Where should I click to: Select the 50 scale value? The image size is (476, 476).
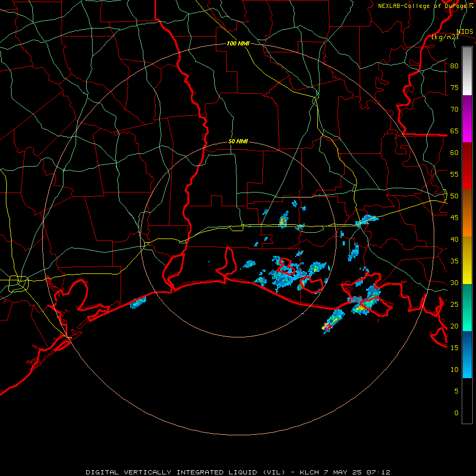click(454, 196)
